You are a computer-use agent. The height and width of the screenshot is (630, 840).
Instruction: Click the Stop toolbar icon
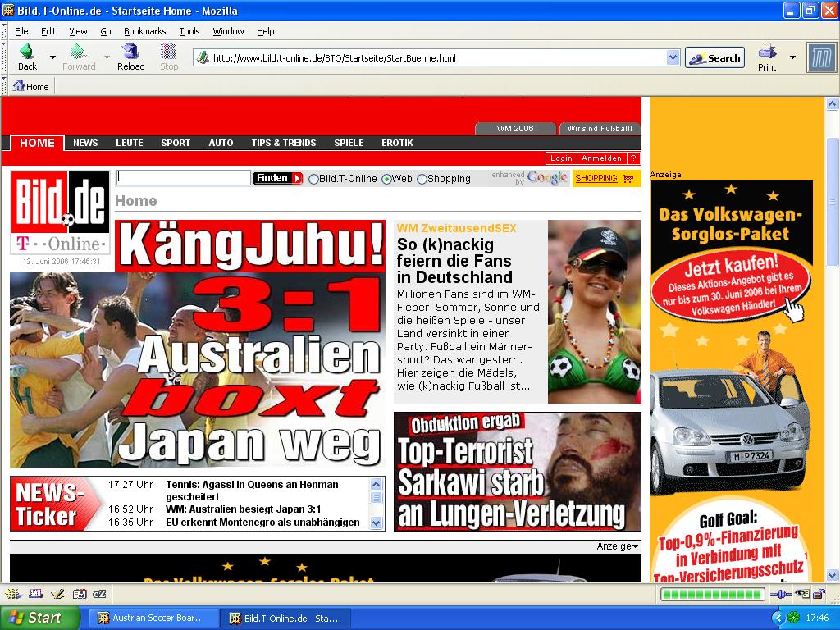coord(169,57)
